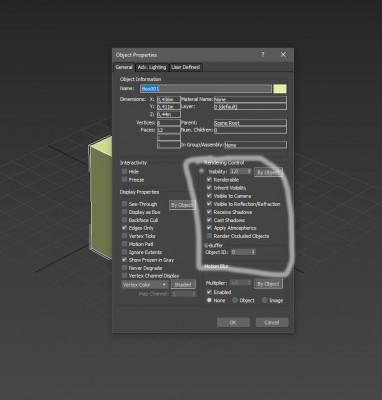382x400 pixels.
Task: Click the Shaded button
Action: coord(183,285)
